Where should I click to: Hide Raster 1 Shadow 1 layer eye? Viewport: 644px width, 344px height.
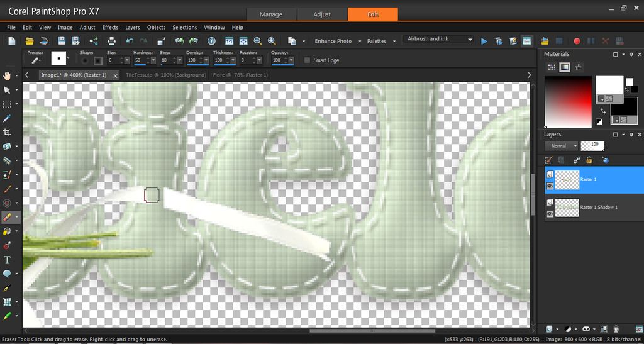(x=550, y=213)
